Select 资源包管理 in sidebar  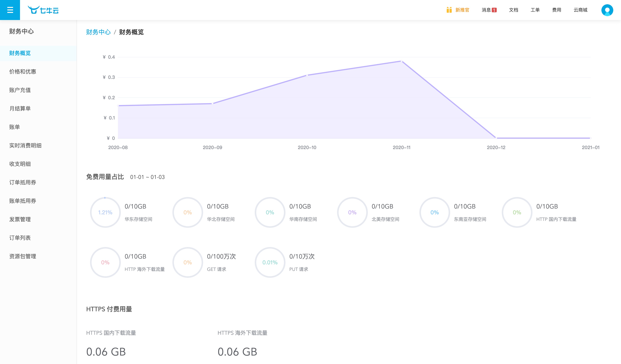point(38,256)
